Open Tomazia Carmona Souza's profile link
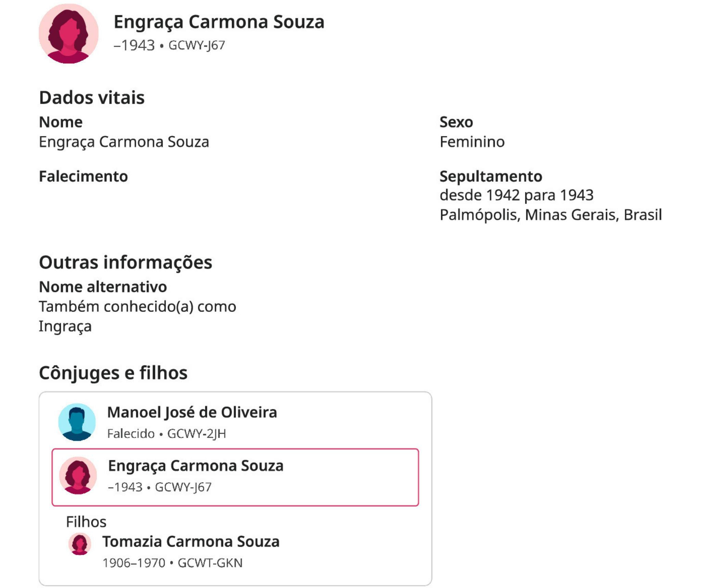701x588 pixels. [191, 541]
